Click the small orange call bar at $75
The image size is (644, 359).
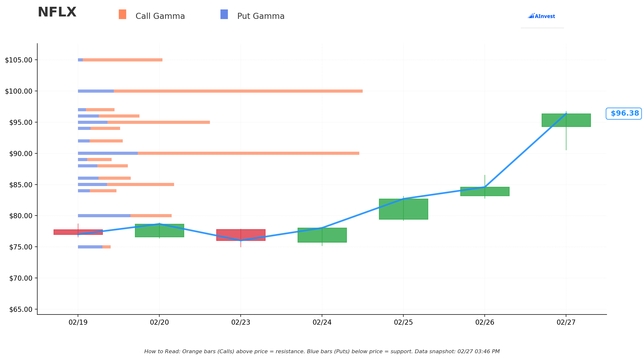(107, 247)
